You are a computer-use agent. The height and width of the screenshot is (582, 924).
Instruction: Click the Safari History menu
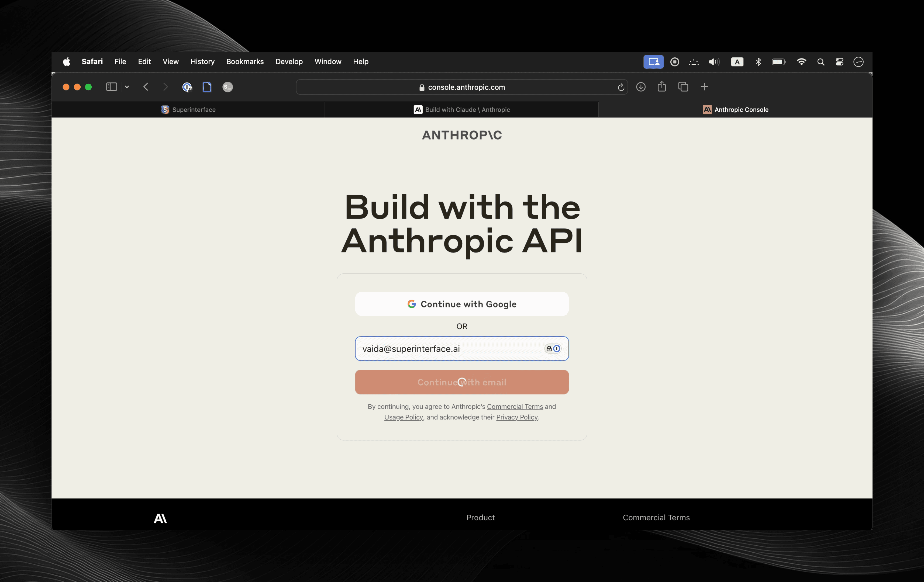(202, 61)
